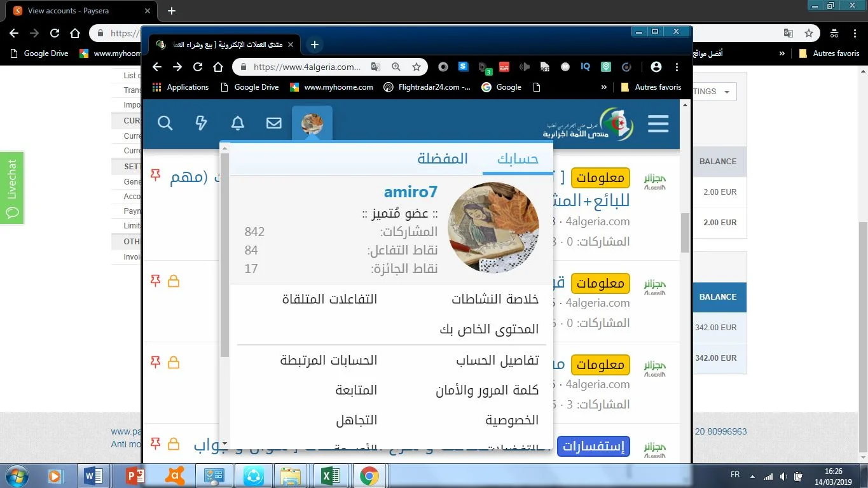Click the Chrome profile avatar icon

(x=656, y=67)
